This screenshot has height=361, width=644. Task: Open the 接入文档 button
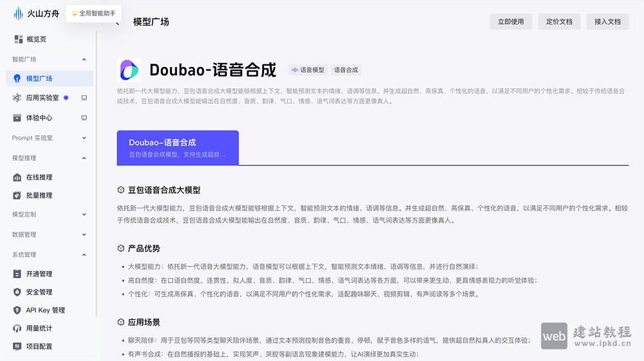pos(607,22)
